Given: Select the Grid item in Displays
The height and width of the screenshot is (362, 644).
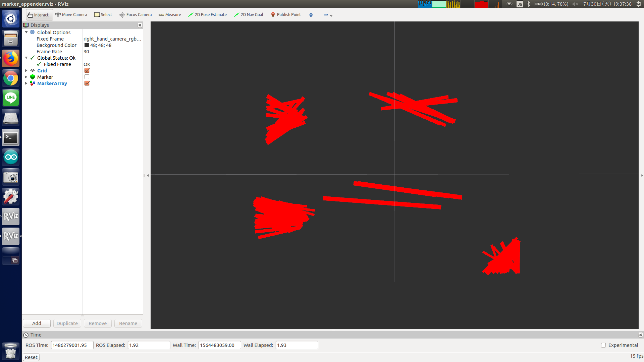Looking at the screenshot, I should (x=42, y=70).
